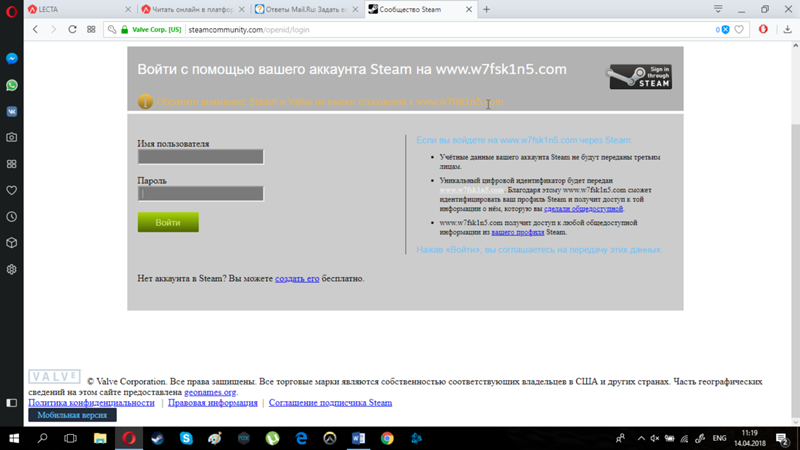Take a snapshot with sidebar camera icon
Image resolution: width=800 pixels, height=450 pixels.
[x=12, y=137]
